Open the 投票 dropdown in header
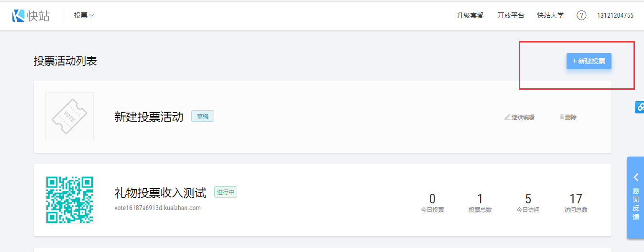The height and width of the screenshot is (252, 644). 84,15
